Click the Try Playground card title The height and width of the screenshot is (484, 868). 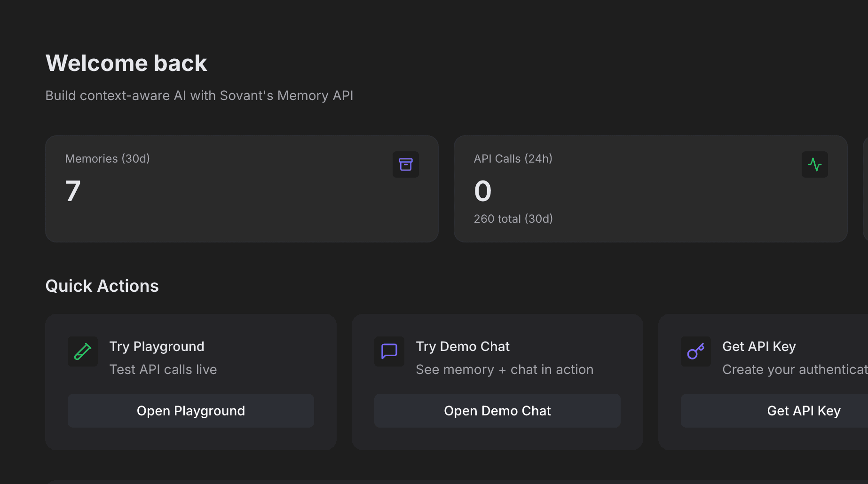(157, 347)
